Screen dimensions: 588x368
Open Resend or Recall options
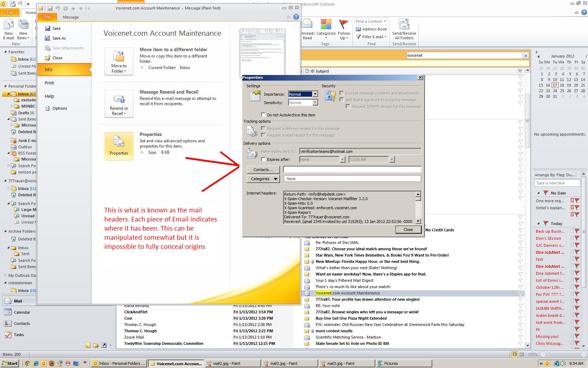coord(119,104)
